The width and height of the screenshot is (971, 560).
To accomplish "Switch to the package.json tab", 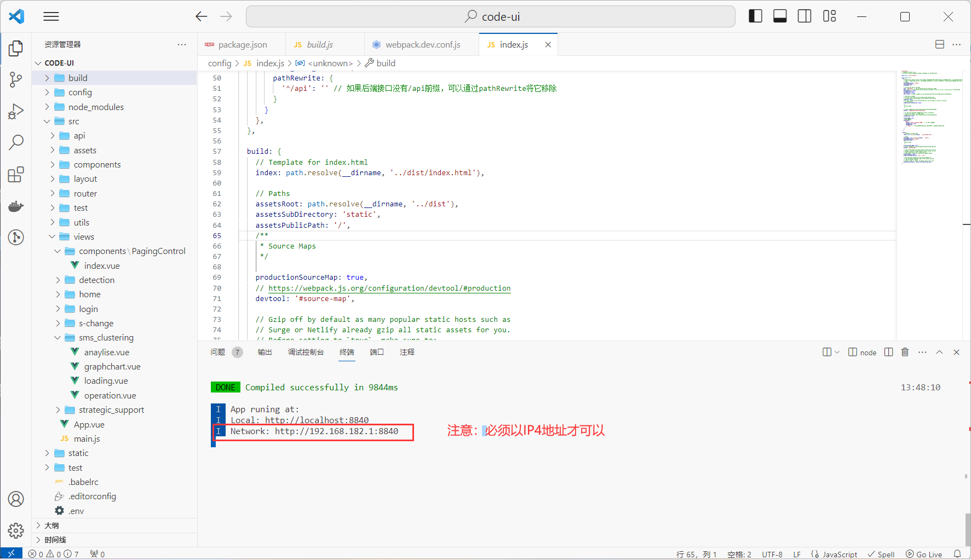I will [x=242, y=44].
